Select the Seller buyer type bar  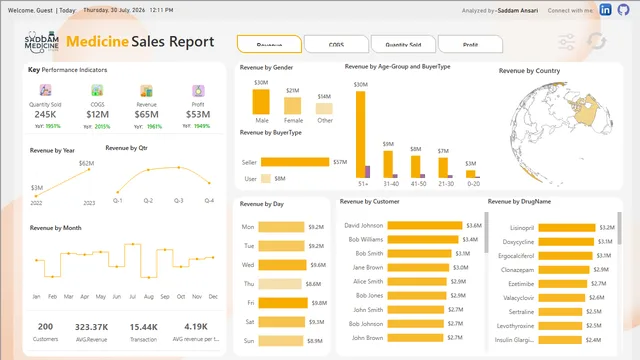click(295, 162)
